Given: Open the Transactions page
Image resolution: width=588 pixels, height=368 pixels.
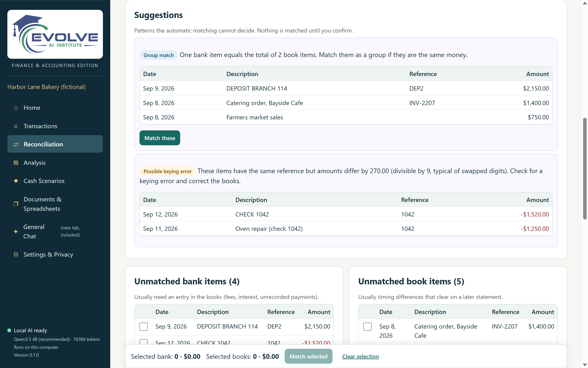Looking at the screenshot, I should [x=55, y=126].
